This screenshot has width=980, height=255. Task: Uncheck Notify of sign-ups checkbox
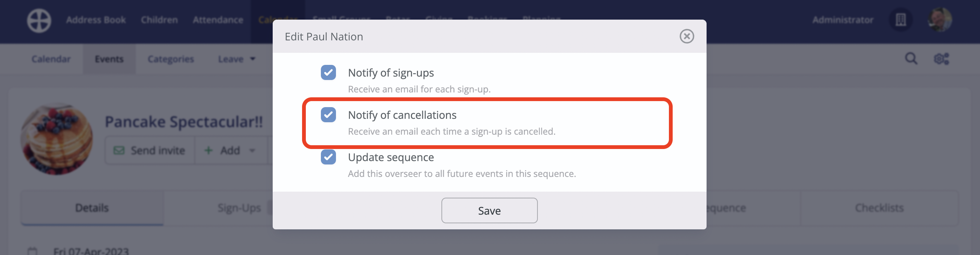[328, 72]
